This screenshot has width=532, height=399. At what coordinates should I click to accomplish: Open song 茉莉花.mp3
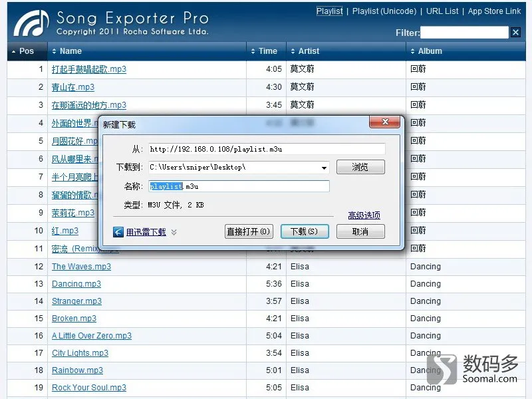click(x=73, y=213)
